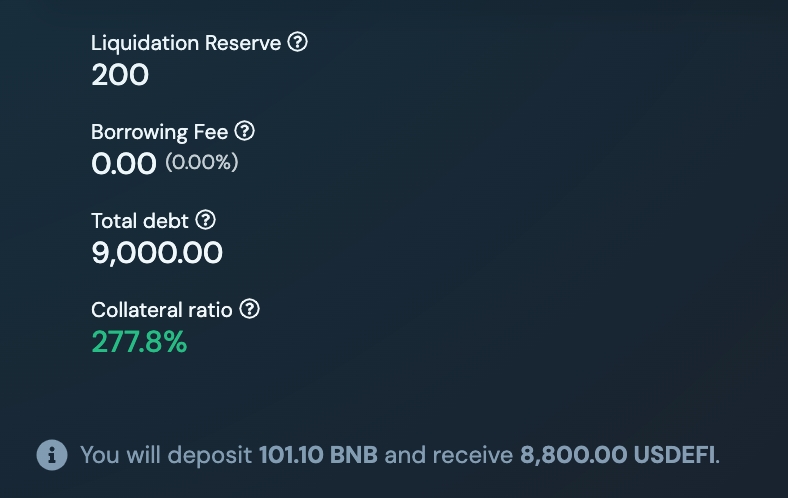Click the USDEFI token name in summary
The image size is (788, 498).
coord(674,456)
